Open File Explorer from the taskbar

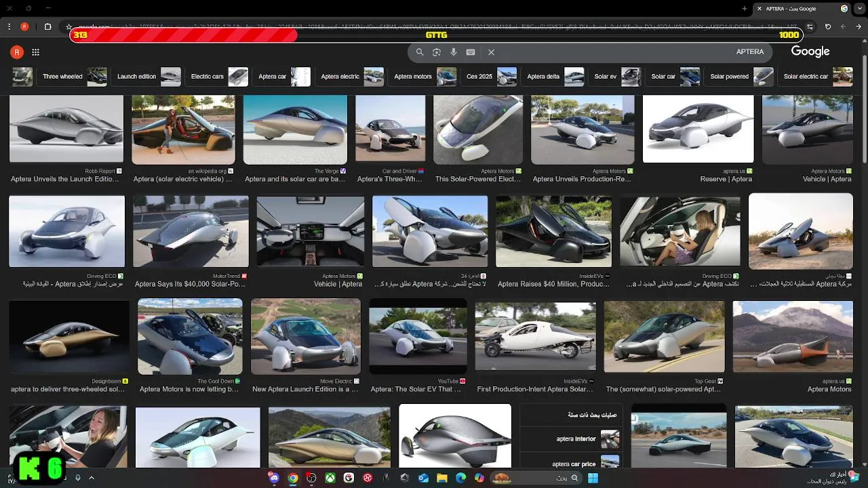pos(442,478)
